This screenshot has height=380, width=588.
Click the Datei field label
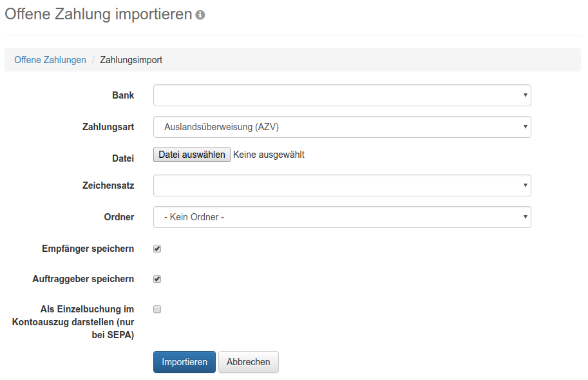coord(123,158)
